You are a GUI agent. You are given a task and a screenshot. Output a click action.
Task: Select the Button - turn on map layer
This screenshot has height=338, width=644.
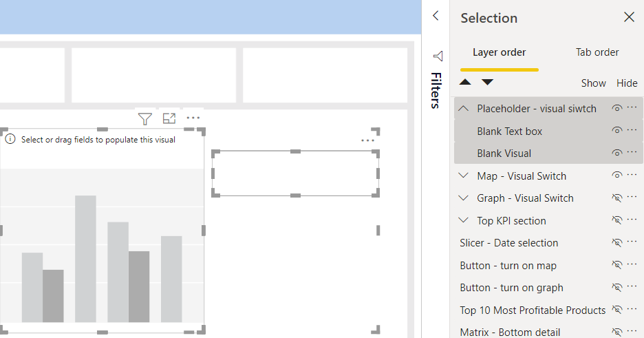pos(508,266)
